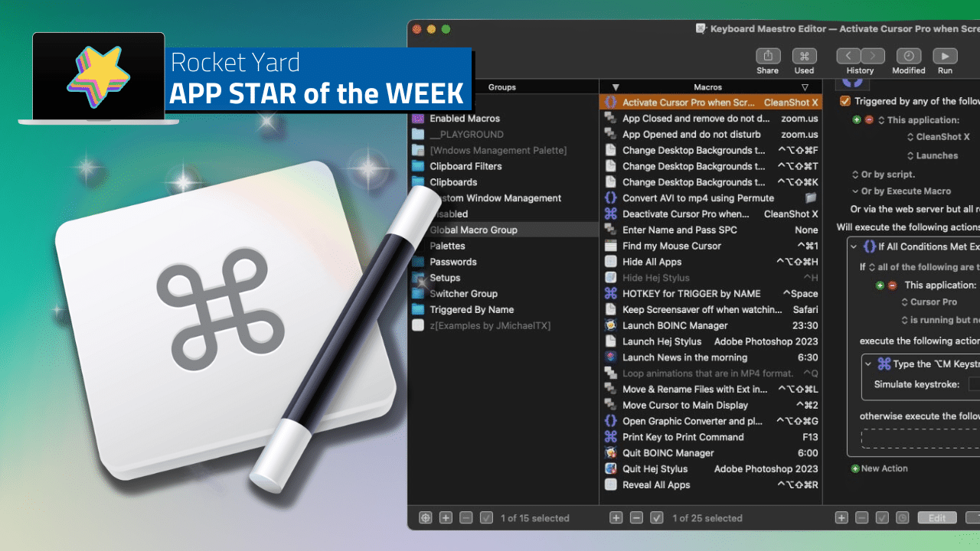Click the target icon below Groups list
The width and height of the screenshot is (980, 551).
point(426,518)
